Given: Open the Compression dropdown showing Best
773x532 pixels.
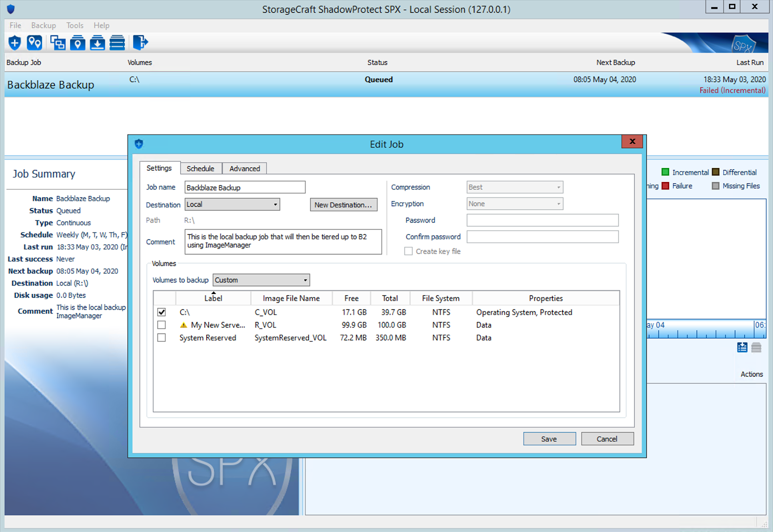Looking at the screenshot, I should click(x=515, y=187).
